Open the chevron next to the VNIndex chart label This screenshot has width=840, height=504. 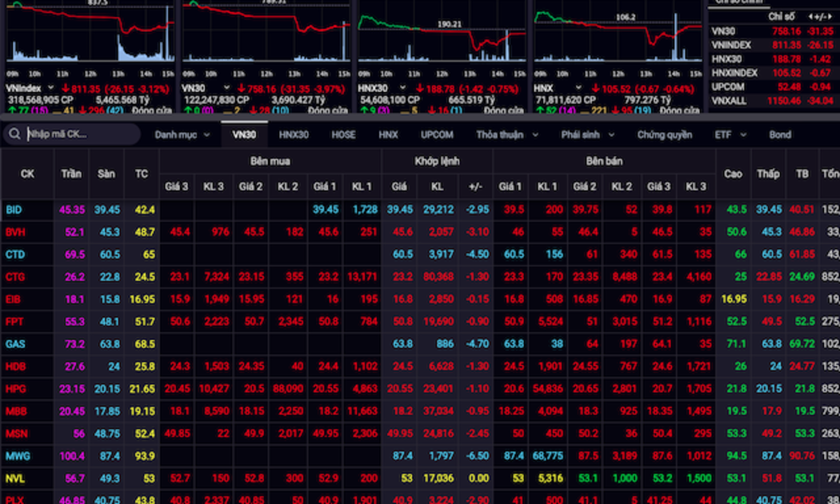[x=50, y=88]
